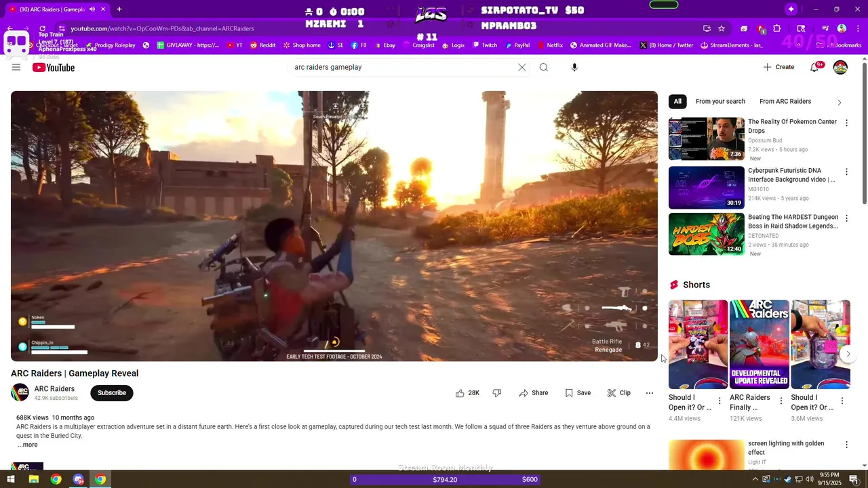Open options for ARC Raiders Finally short
The image size is (868, 488).
781,401
